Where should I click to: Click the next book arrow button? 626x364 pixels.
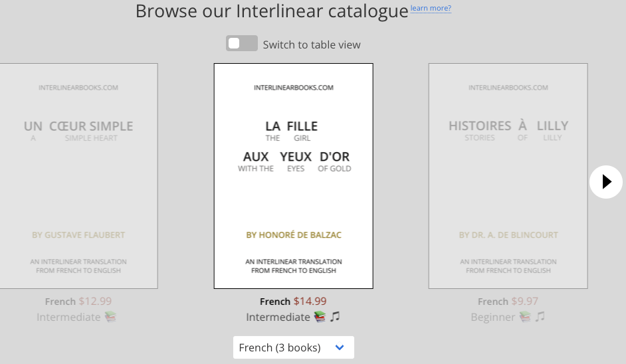(x=605, y=181)
